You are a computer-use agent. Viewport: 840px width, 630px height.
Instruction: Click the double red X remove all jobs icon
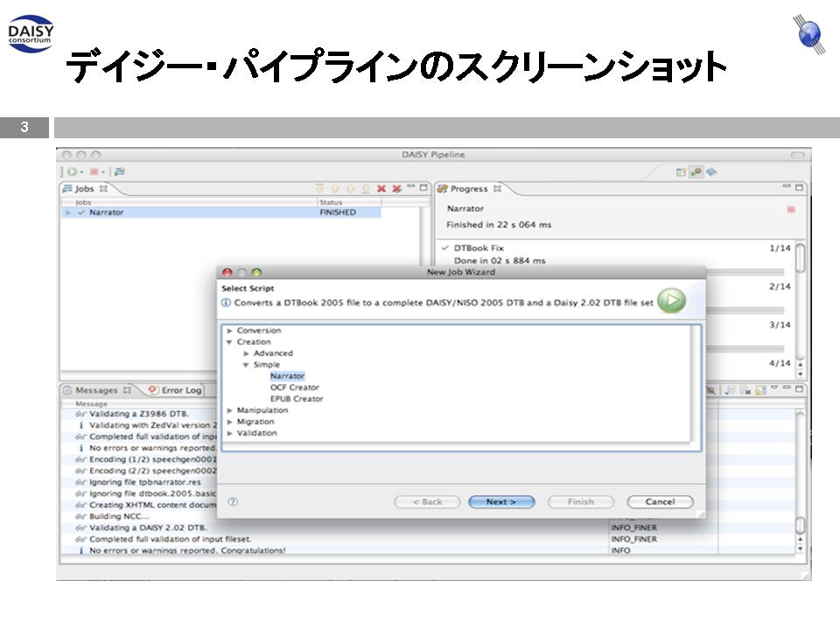click(396, 189)
